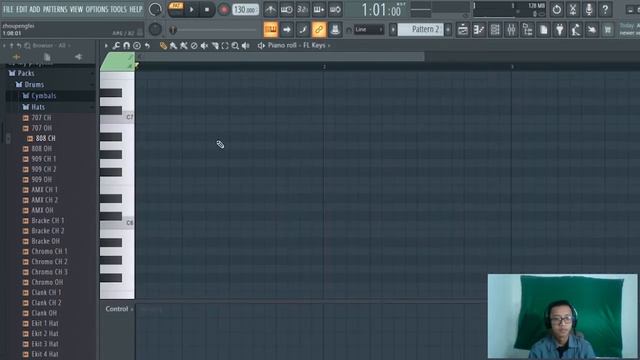
Task: Click the Play button in transport
Action: (x=191, y=9)
